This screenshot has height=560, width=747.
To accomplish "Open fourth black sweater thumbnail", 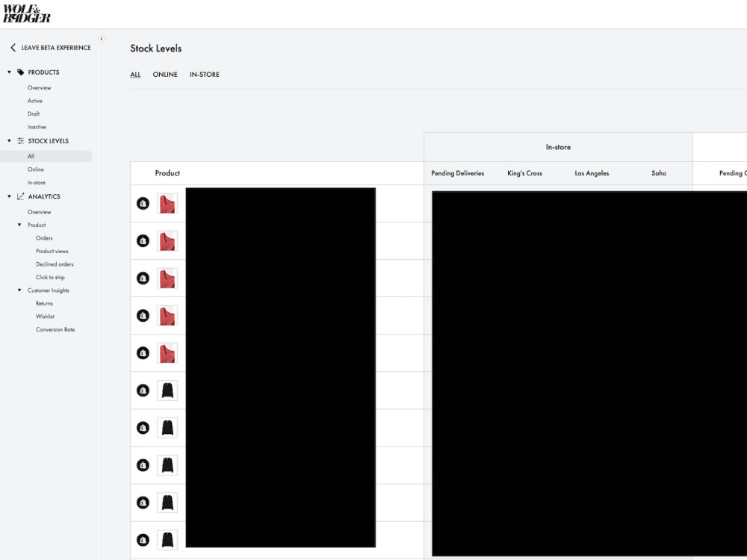I will [x=167, y=503].
